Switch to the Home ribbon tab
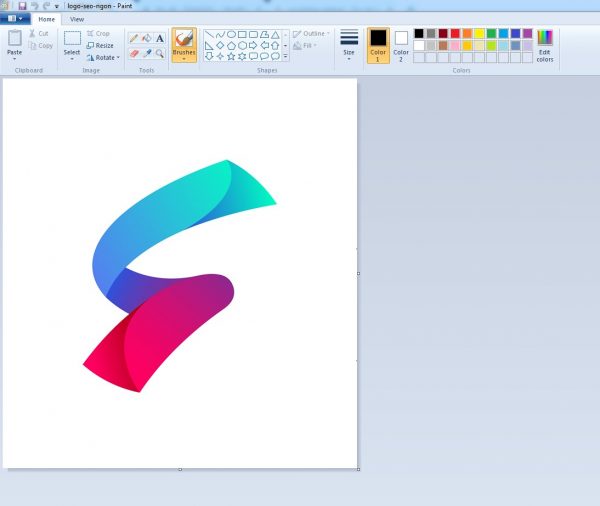Image resolution: width=600 pixels, height=506 pixels. 46,19
